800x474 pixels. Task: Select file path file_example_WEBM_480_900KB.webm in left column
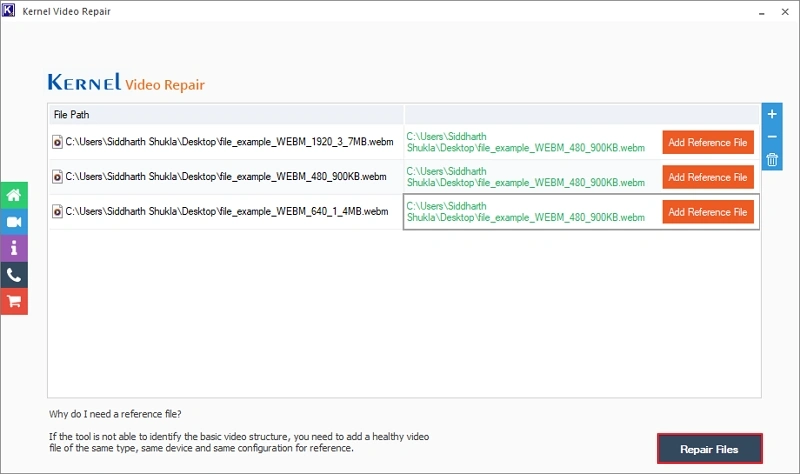[226, 177]
